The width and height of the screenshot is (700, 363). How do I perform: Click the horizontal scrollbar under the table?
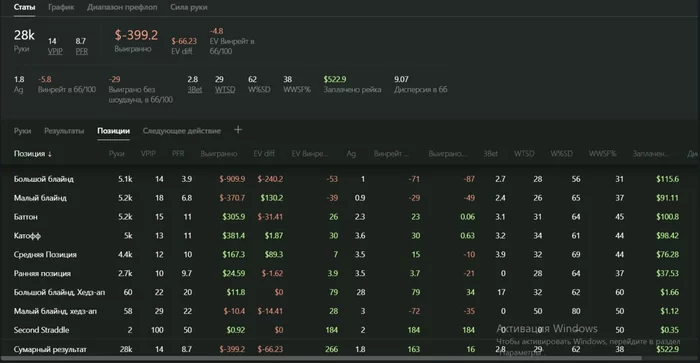[x=321, y=358]
